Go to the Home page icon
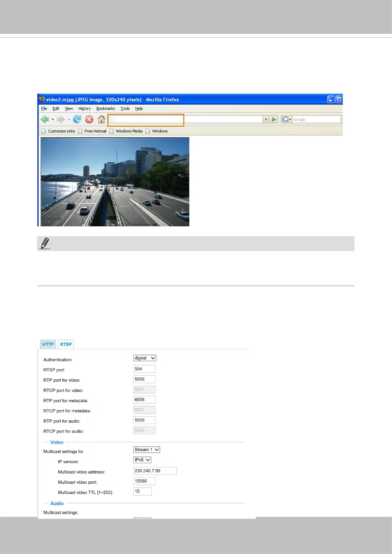392x554 pixels. click(x=101, y=119)
